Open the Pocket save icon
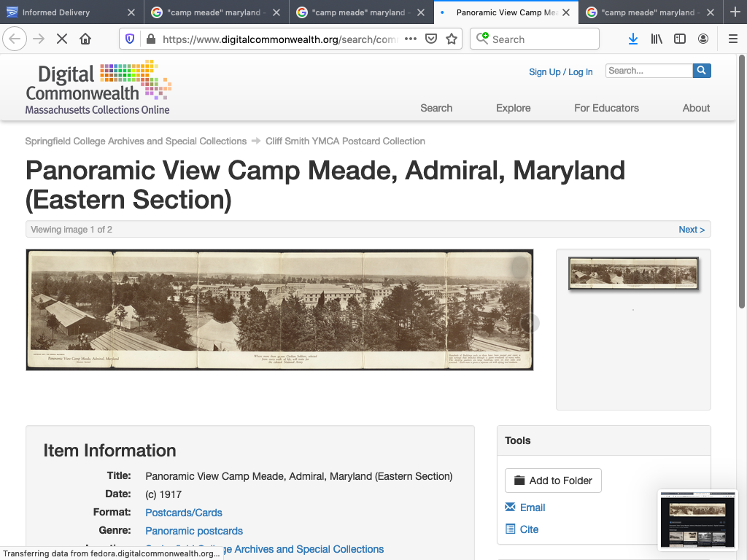The width and height of the screenshot is (747, 560). [x=431, y=39]
